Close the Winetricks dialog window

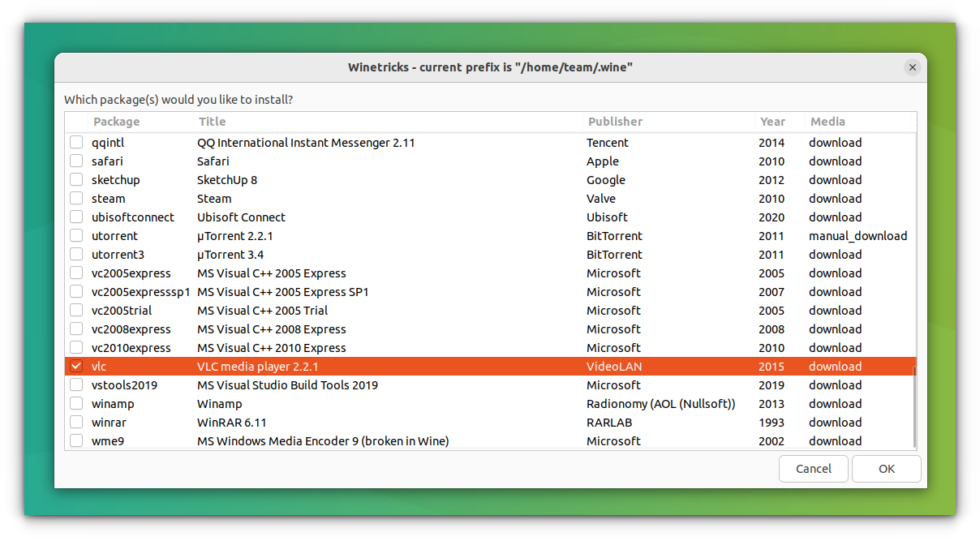tap(913, 67)
